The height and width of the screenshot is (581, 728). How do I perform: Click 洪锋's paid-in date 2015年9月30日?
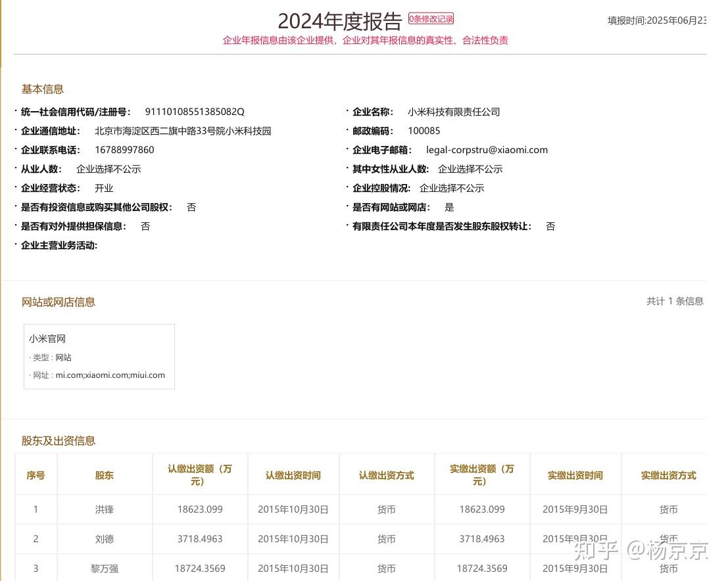coord(575,509)
